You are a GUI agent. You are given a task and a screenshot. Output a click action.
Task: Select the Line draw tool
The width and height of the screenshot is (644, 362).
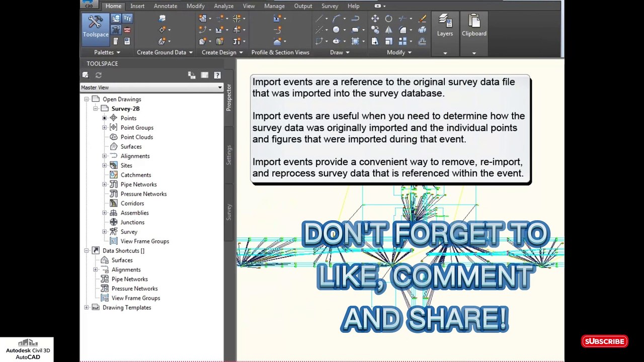[319, 19]
